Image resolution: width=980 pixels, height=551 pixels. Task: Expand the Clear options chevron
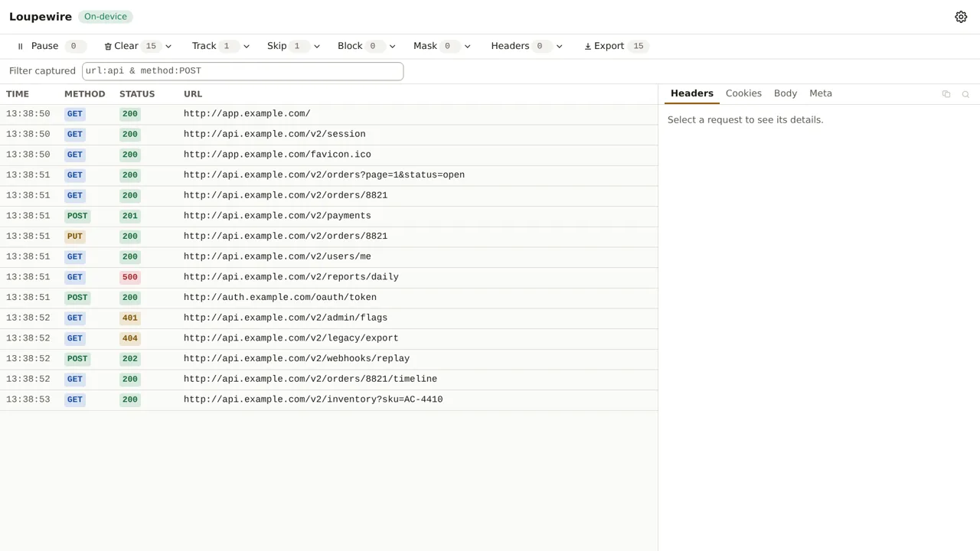click(168, 46)
